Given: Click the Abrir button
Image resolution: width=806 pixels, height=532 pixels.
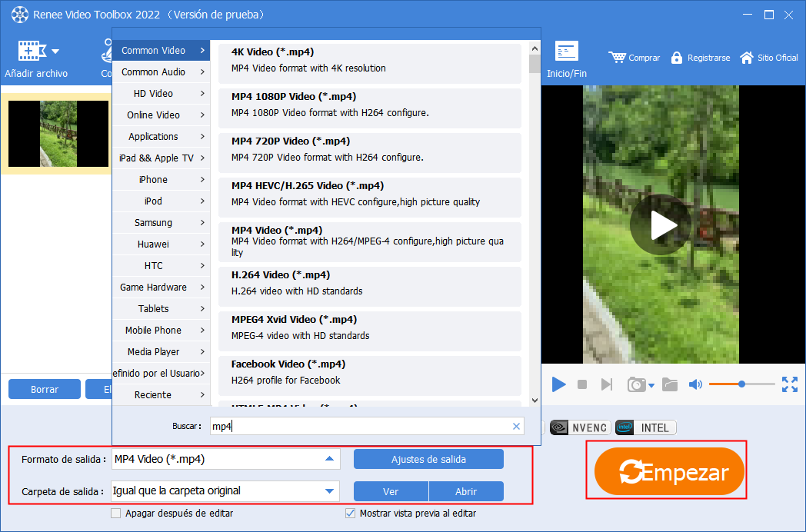Looking at the screenshot, I should click(466, 491).
